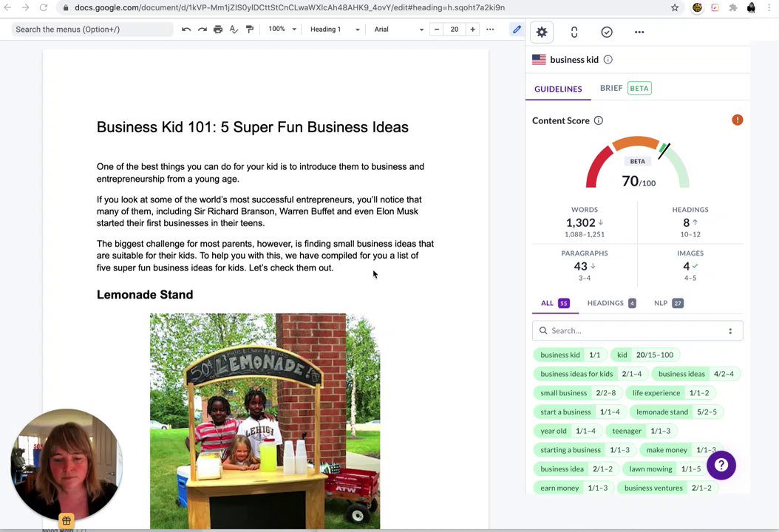Go back with browser back arrow
Screen dimensions: 779x532
pyautogui.click(x=7, y=7)
